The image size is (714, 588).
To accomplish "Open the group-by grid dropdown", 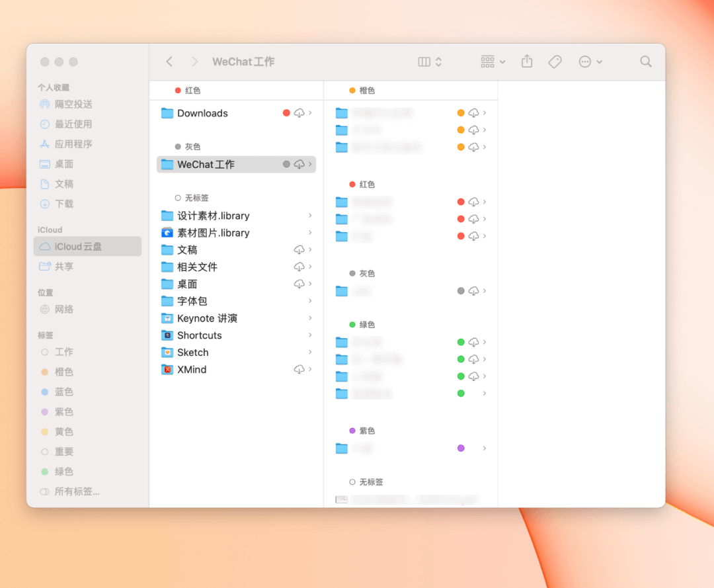I will point(493,62).
